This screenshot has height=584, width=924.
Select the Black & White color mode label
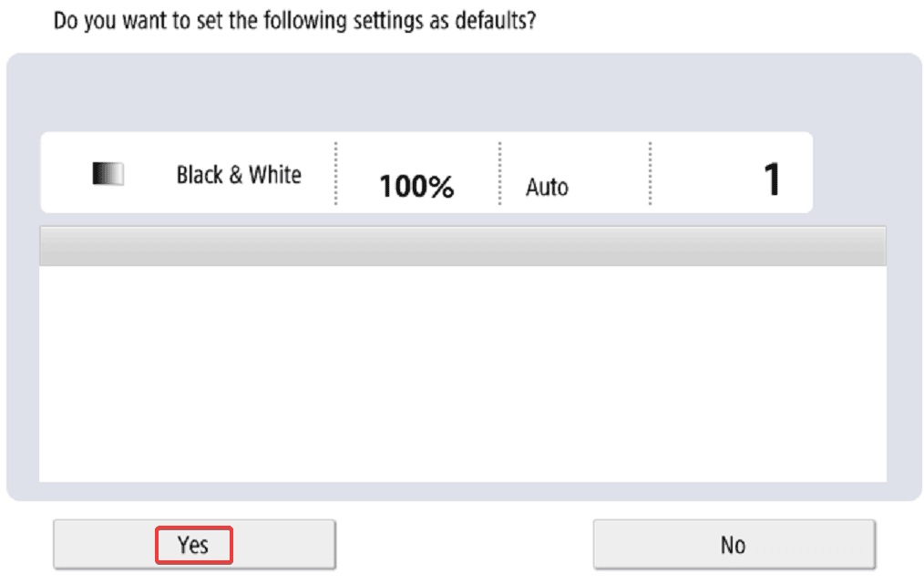(239, 175)
